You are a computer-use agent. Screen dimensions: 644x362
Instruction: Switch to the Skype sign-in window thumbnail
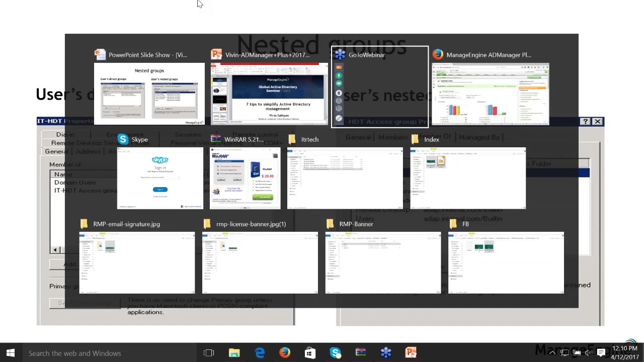tap(160, 178)
